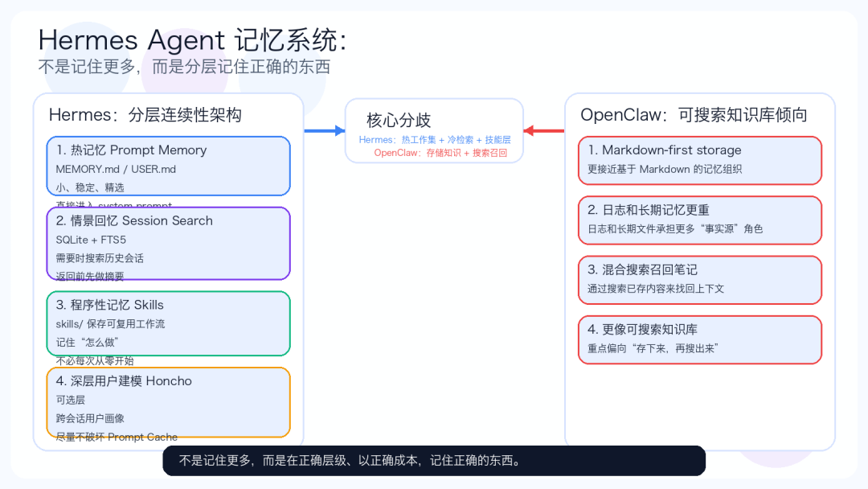
Task: Click the line '尽量不破坏 Prompt Cache'
Action: (x=117, y=438)
